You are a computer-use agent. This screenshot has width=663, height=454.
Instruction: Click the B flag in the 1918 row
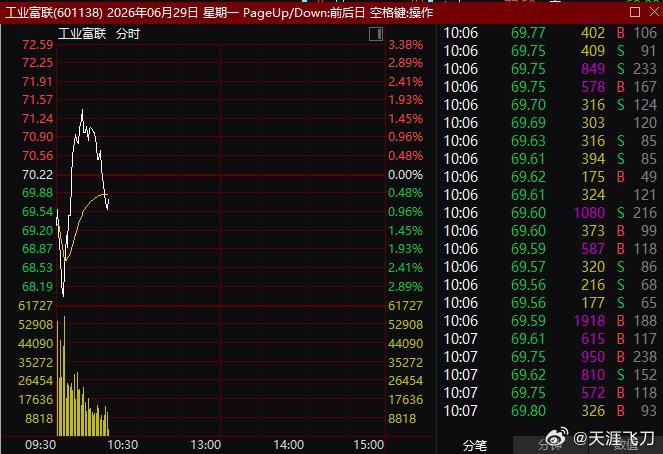click(x=620, y=321)
